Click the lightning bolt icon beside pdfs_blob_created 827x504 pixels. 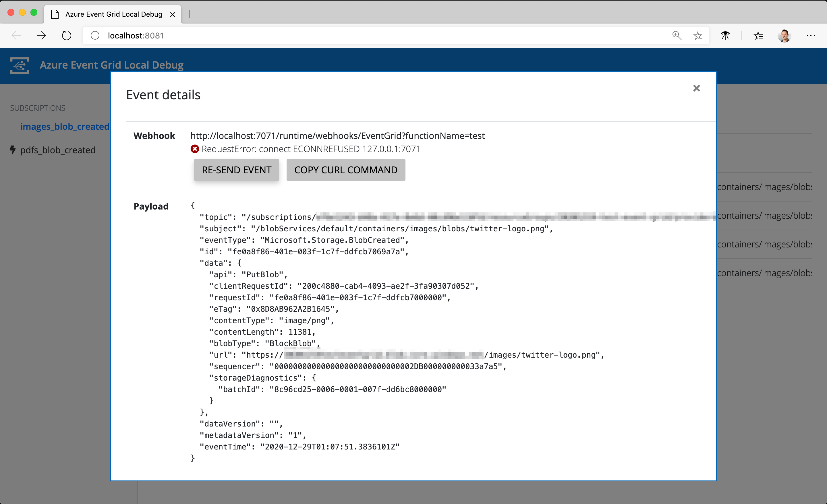point(13,150)
